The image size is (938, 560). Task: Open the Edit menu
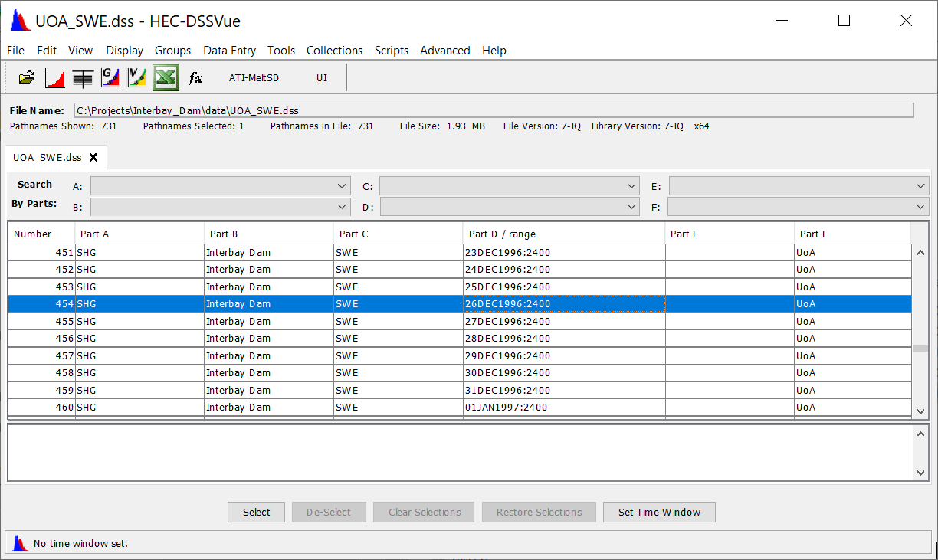47,51
